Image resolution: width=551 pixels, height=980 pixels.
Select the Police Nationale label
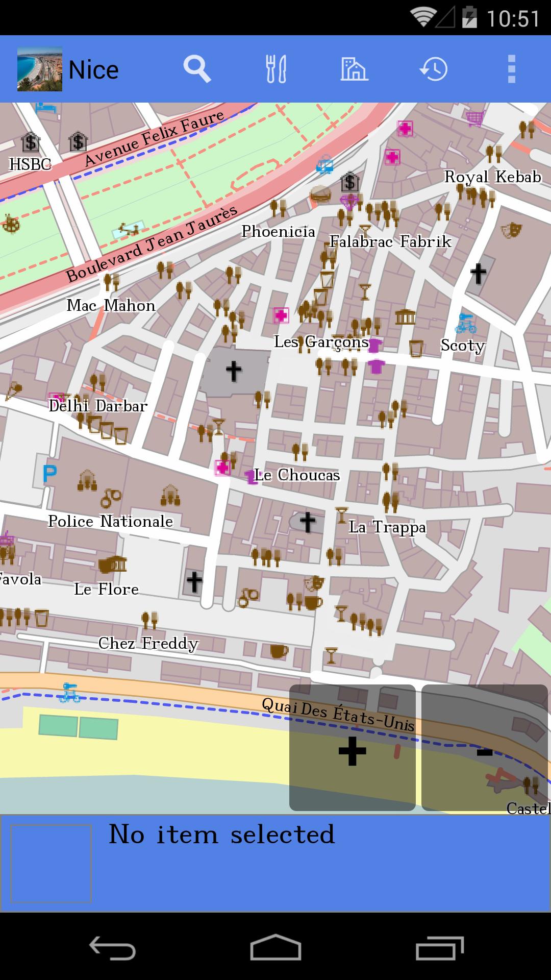click(110, 521)
